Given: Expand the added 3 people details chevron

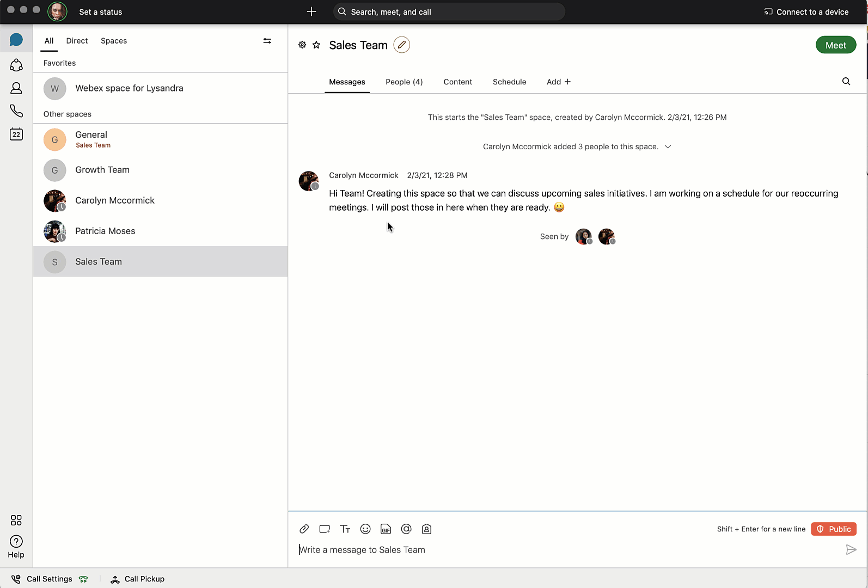Looking at the screenshot, I should [668, 147].
